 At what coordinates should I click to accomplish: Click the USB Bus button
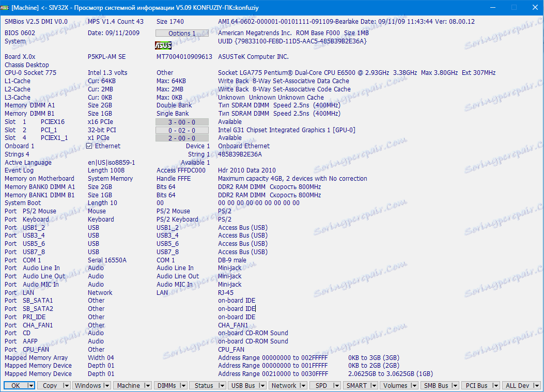243,385
